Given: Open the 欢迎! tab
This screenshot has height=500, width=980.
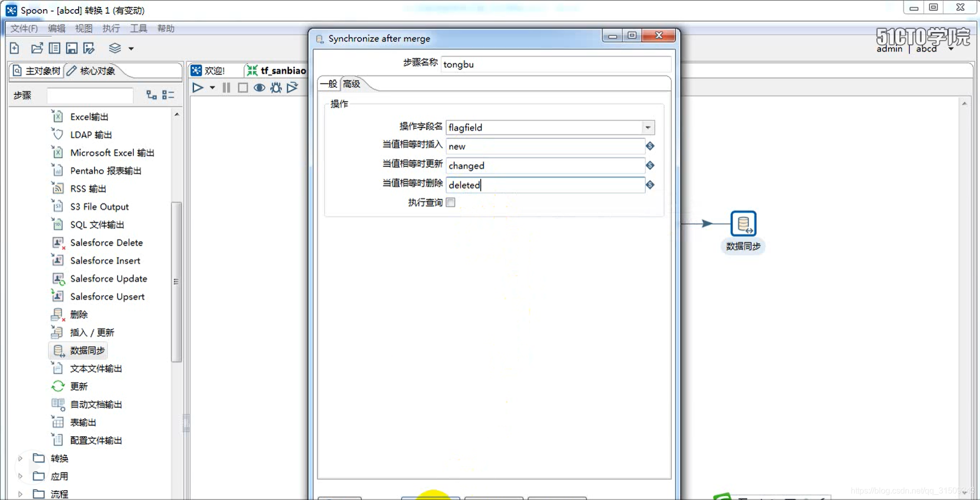Looking at the screenshot, I should tap(208, 70).
